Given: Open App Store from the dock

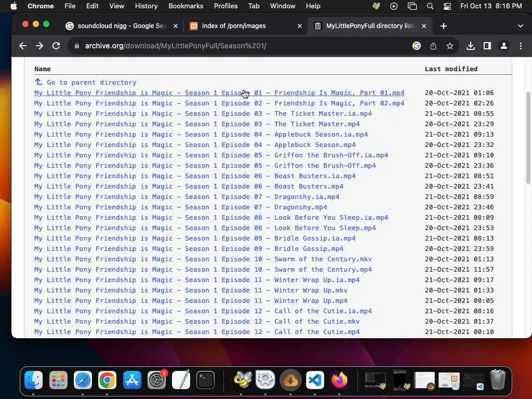Looking at the screenshot, I should point(132,380).
